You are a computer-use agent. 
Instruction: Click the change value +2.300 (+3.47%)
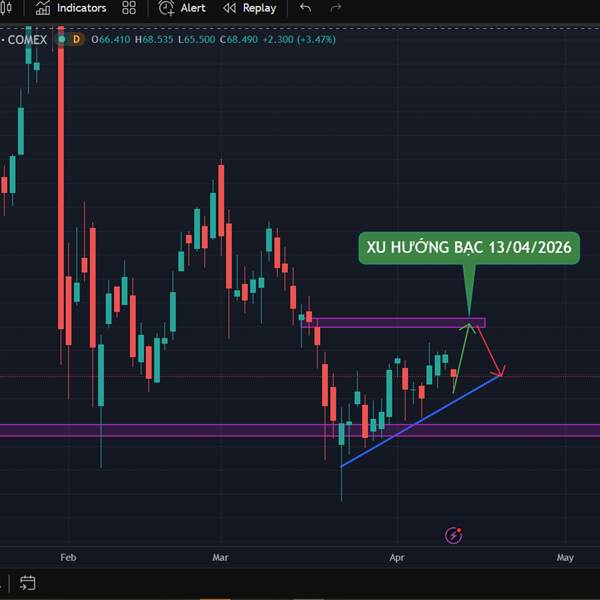tap(299, 39)
